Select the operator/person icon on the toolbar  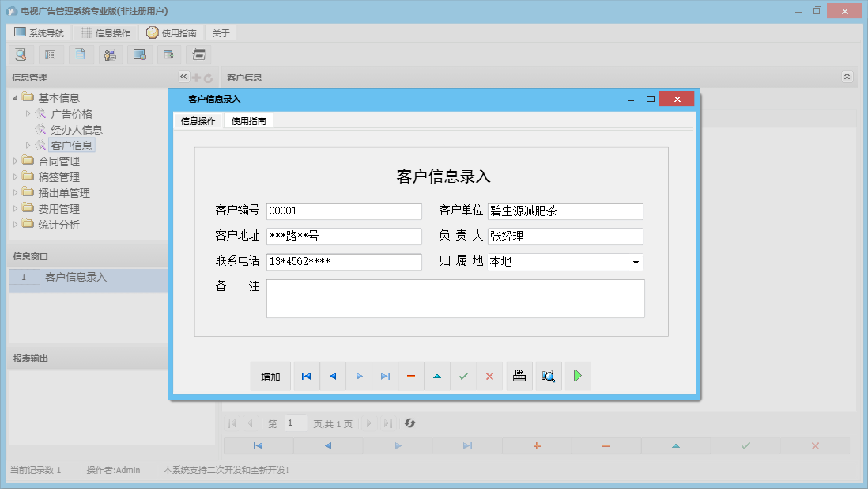point(110,55)
